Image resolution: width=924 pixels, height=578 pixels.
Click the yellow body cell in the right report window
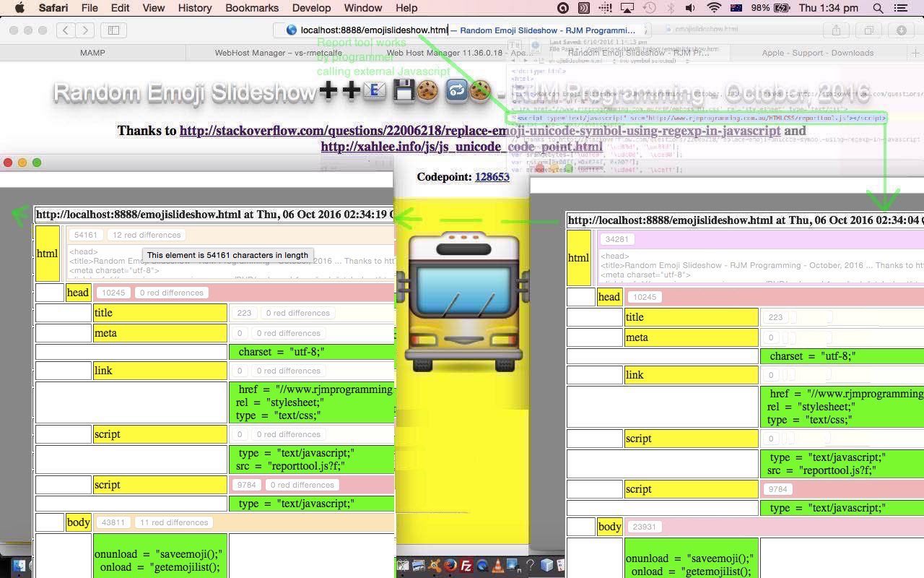tap(609, 527)
